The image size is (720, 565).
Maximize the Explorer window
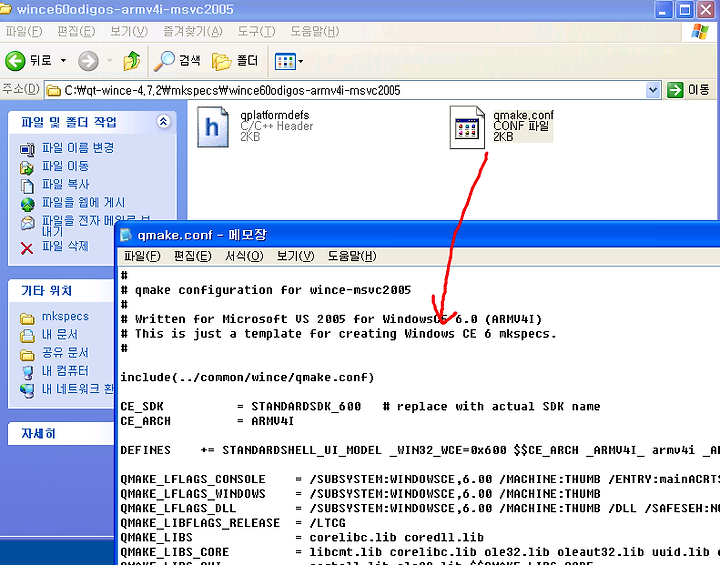coord(685,10)
